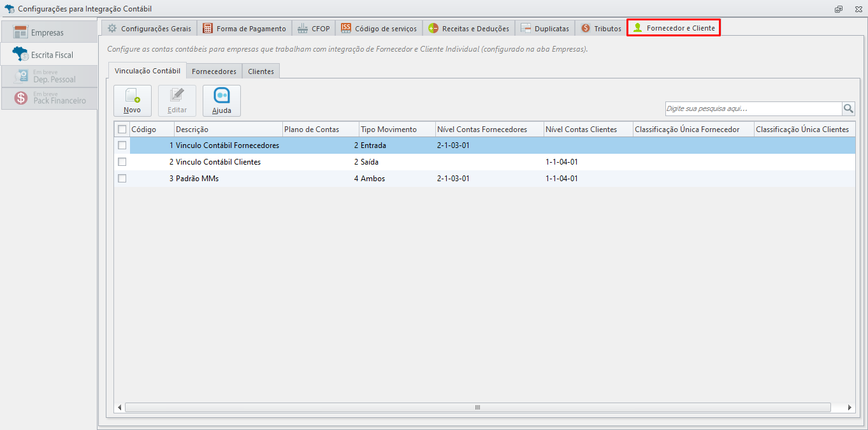Open the Configurações Gerais gear tab

(x=149, y=28)
